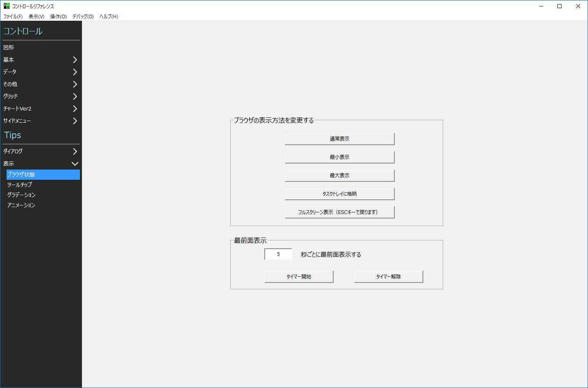Screen dimensions: 588x388
Task: Expand the 基本 section chevron
Action: coord(75,60)
